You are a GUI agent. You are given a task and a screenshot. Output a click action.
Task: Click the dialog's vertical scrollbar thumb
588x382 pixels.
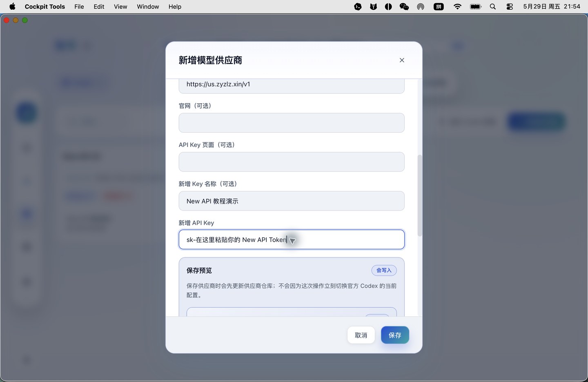tap(419, 195)
